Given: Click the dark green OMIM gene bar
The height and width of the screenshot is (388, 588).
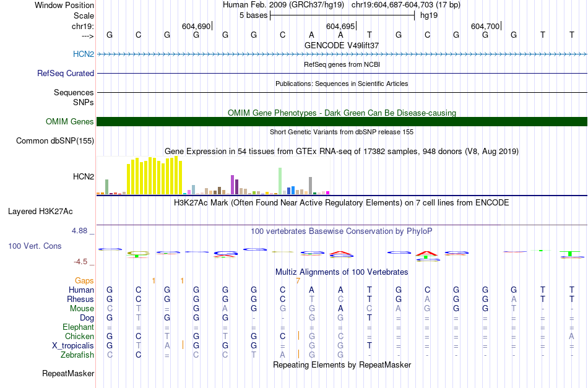Looking at the screenshot, I should [342, 121].
